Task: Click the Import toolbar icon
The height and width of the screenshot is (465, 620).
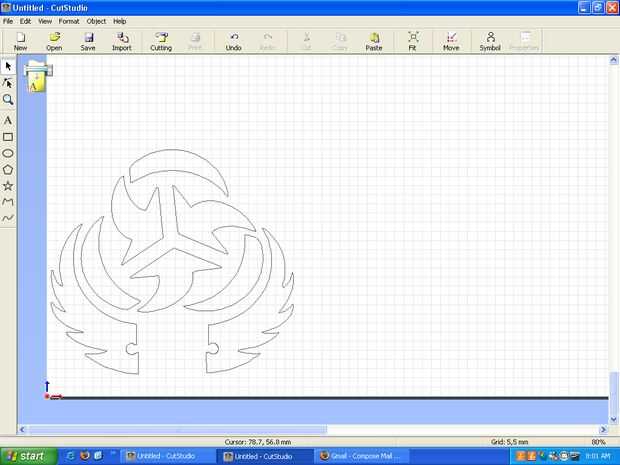Action: coord(122,41)
